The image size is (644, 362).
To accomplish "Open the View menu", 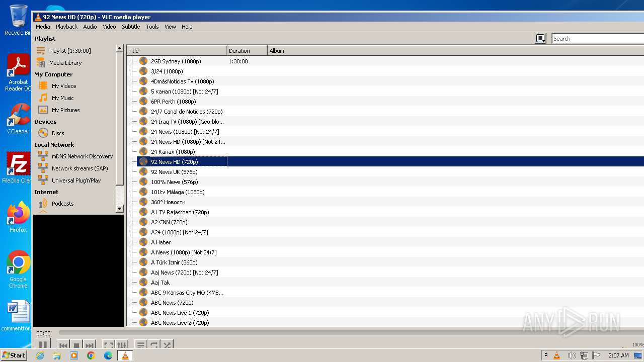I will 170,27.
